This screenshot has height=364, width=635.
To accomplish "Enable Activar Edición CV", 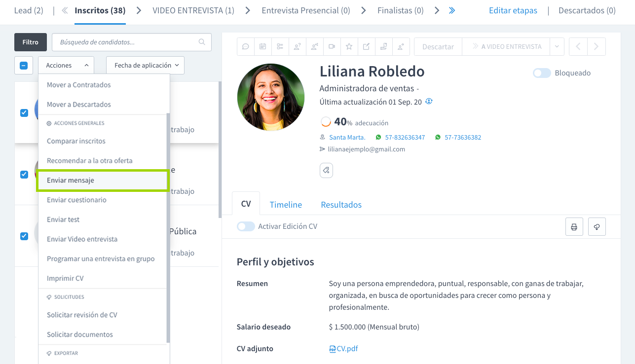I will pyautogui.click(x=245, y=226).
